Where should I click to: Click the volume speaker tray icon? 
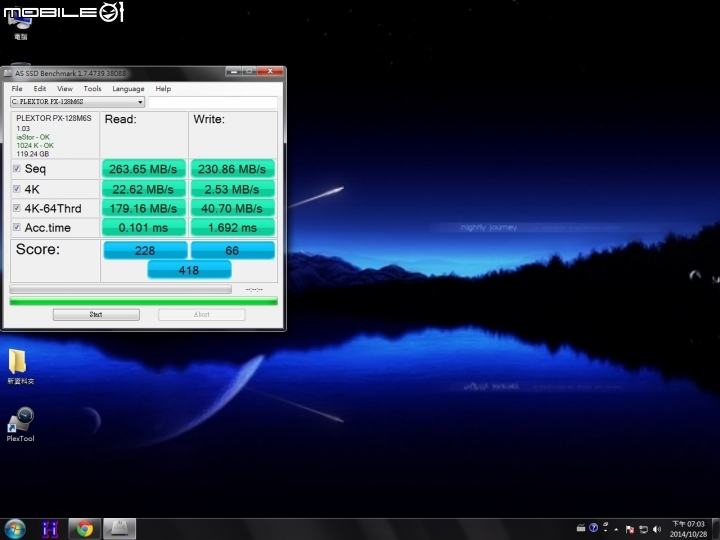tap(657, 528)
